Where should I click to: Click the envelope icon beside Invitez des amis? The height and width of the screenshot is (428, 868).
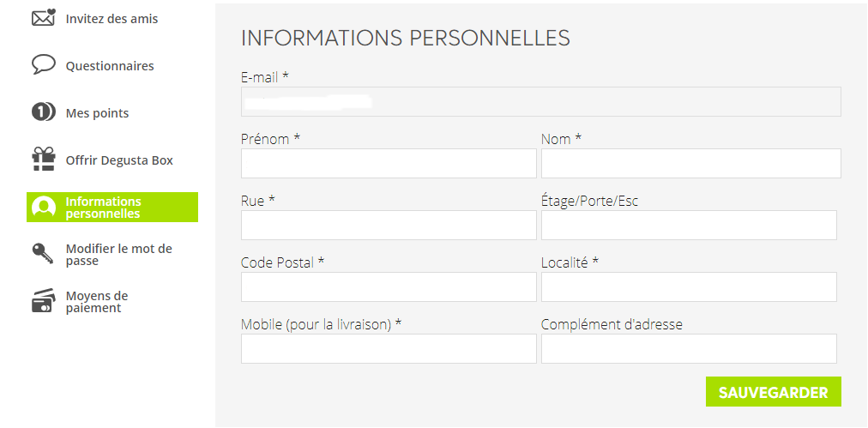pyautogui.click(x=43, y=18)
